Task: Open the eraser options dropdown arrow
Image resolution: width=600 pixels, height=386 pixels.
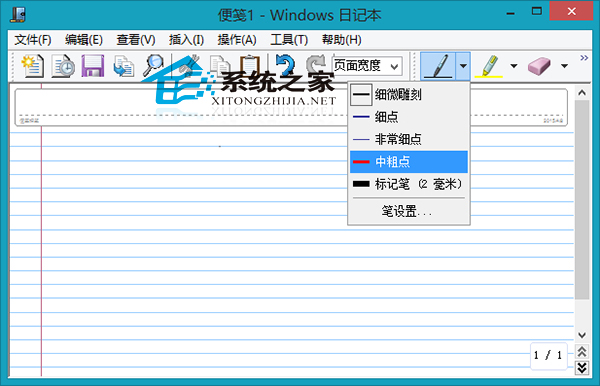Action: pos(564,66)
